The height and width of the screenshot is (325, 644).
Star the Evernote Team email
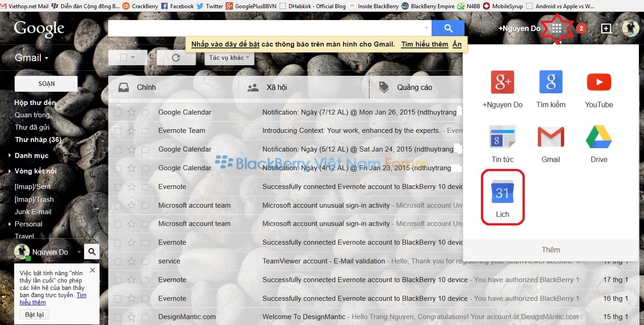pyautogui.click(x=132, y=131)
